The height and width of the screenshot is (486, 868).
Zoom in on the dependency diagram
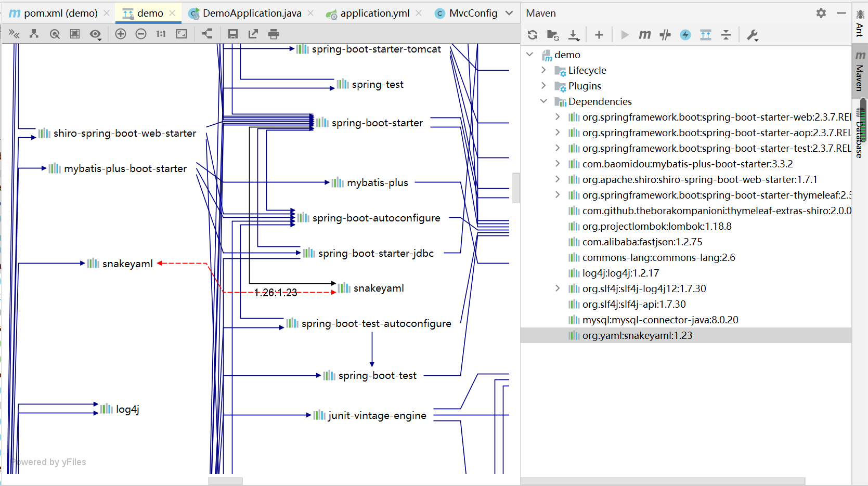pyautogui.click(x=121, y=34)
